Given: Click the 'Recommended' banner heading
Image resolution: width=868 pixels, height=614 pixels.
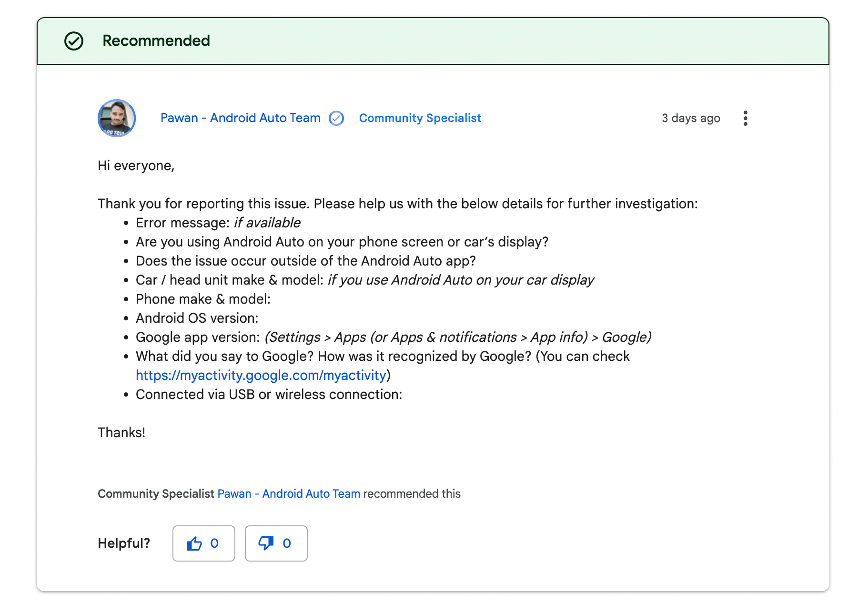Looking at the screenshot, I should (156, 41).
